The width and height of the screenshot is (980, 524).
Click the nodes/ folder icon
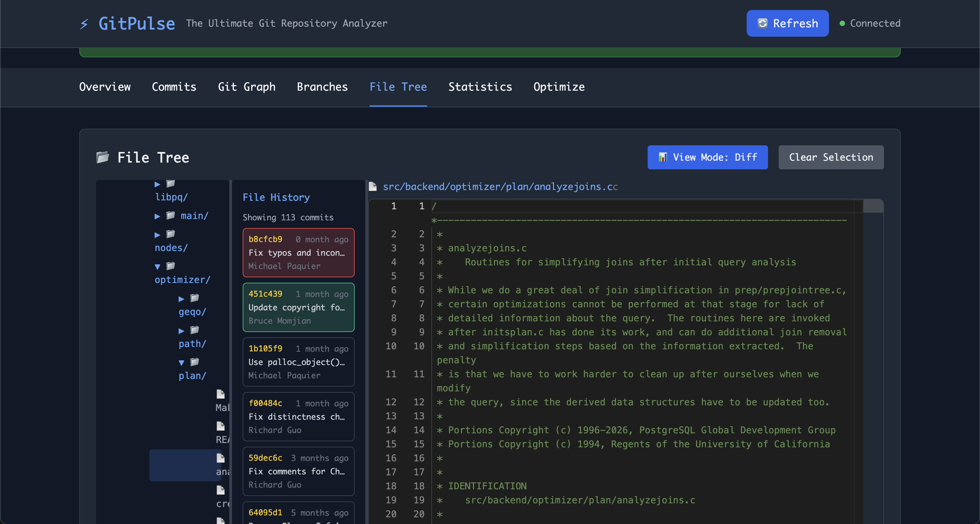click(170, 234)
